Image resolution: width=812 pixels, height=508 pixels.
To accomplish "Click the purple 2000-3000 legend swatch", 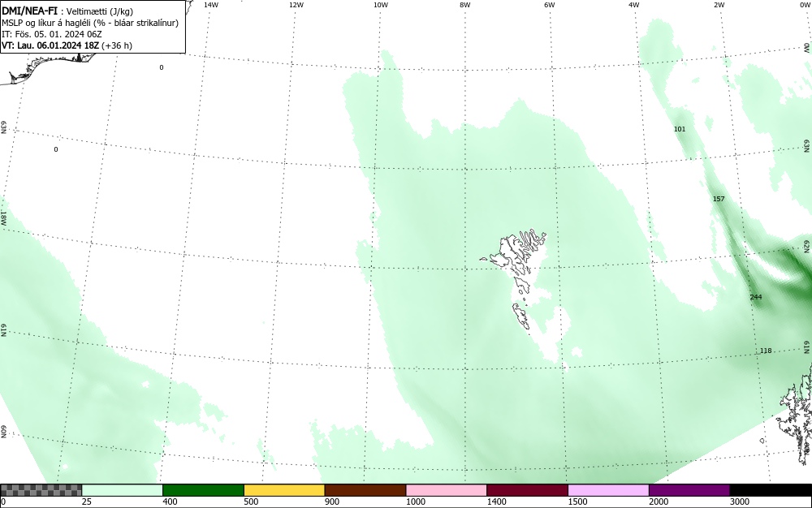I will (x=689, y=490).
